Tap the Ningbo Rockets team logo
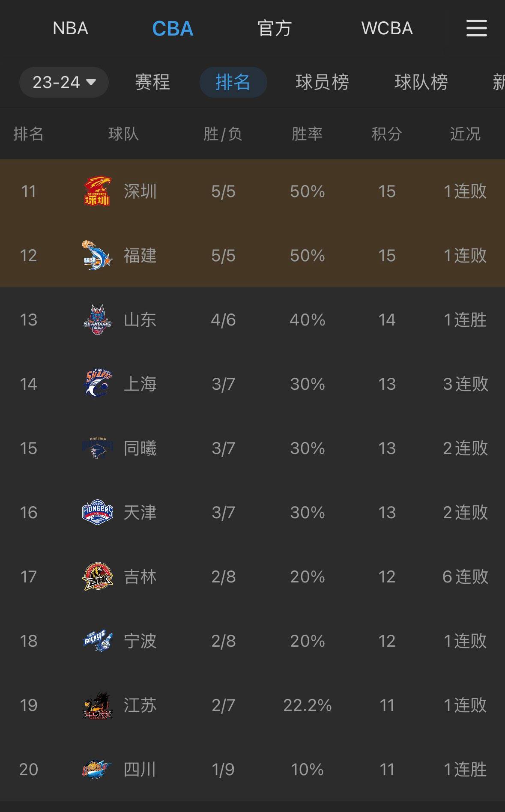 click(98, 641)
